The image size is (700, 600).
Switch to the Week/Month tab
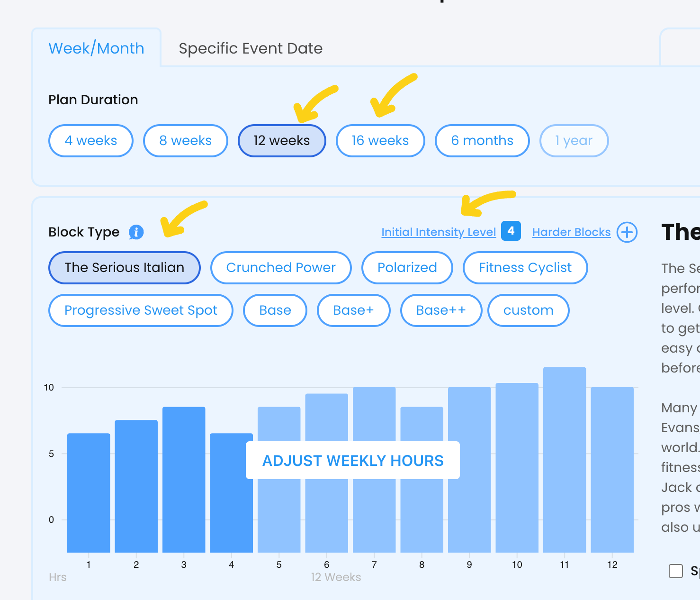point(96,48)
